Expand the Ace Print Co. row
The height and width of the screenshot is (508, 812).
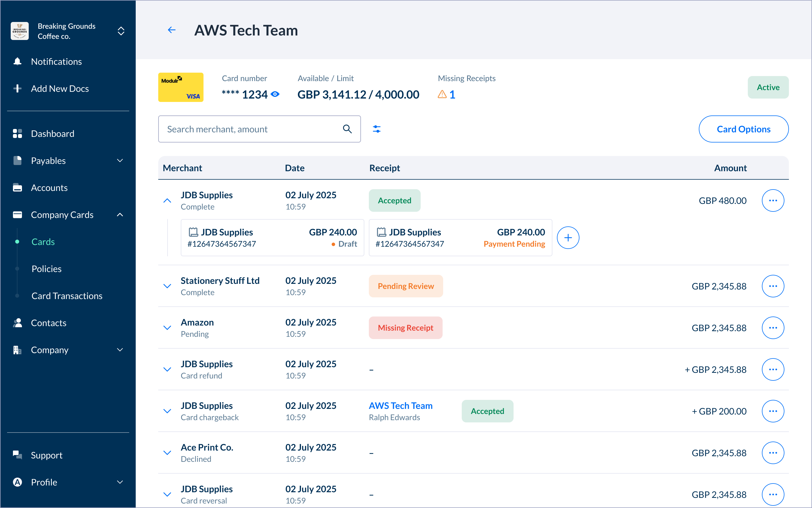tap(167, 453)
